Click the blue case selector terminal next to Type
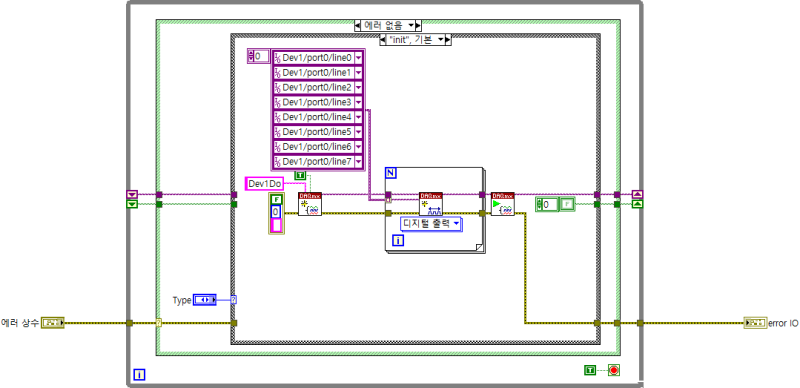 point(234,300)
